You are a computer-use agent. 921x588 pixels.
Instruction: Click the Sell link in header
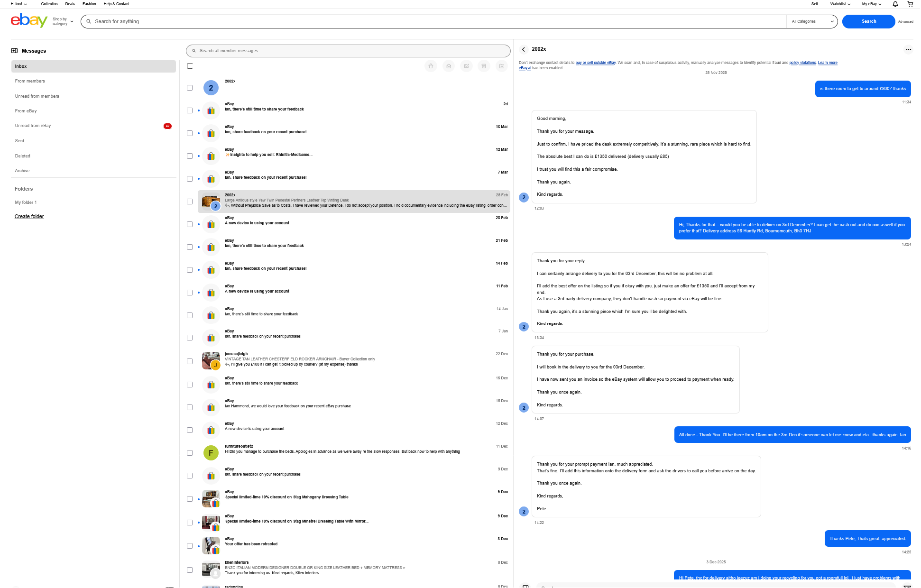(814, 4)
